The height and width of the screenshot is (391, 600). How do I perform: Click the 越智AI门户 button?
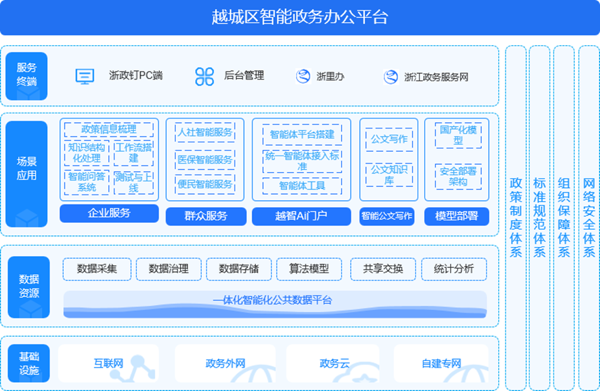pyautogui.click(x=301, y=216)
